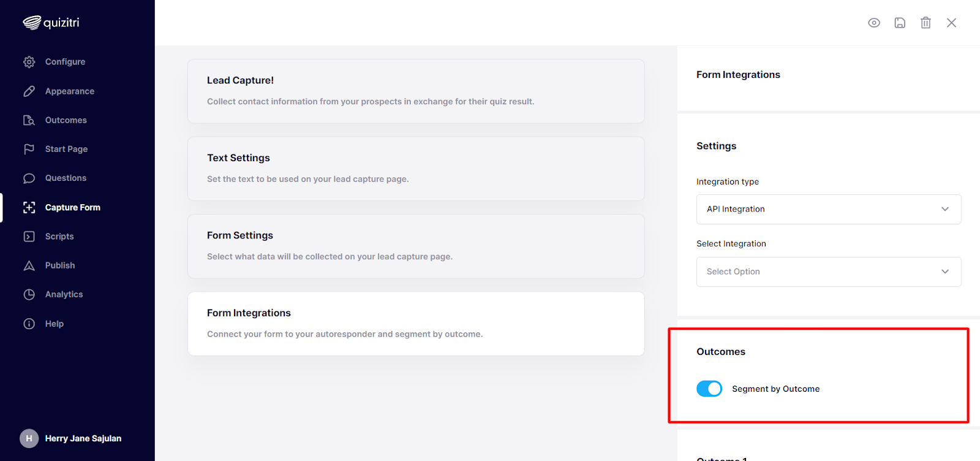Open the Scripts menu item
This screenshot has width=980, height=461.
59,237
